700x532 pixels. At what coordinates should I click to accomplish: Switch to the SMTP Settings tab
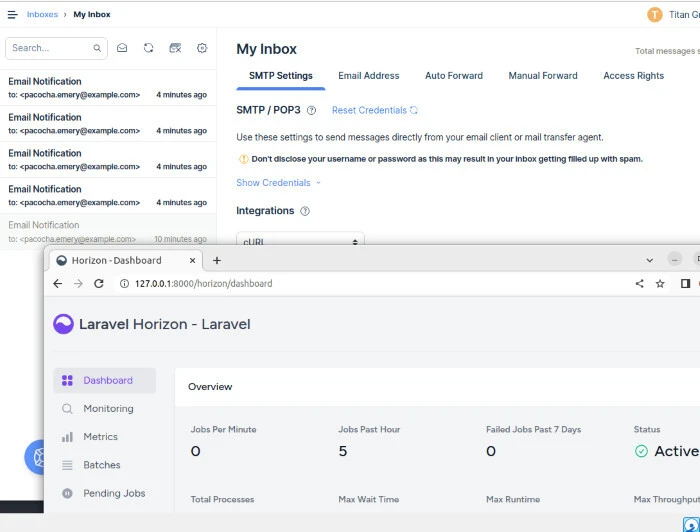click(281, 76)
